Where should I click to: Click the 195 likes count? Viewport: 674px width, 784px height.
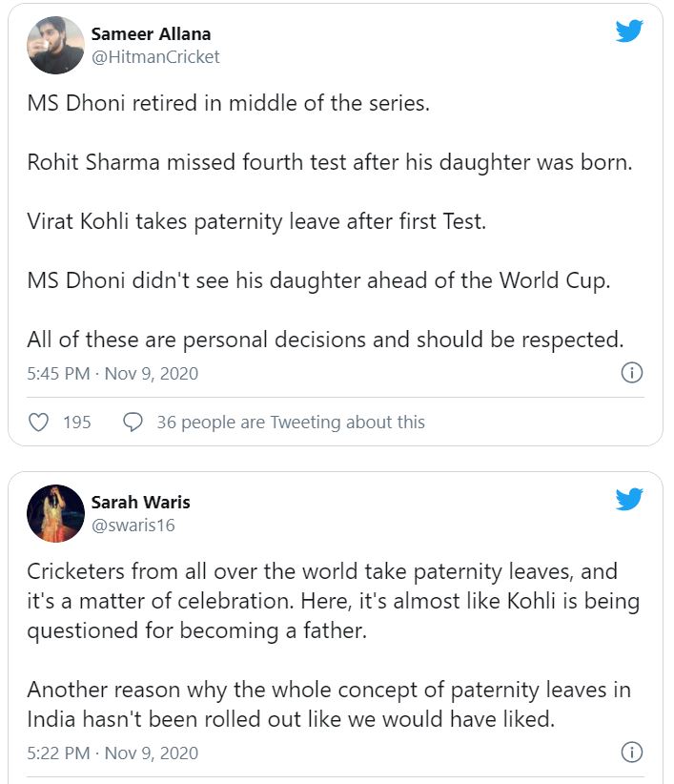pos(77,422)
